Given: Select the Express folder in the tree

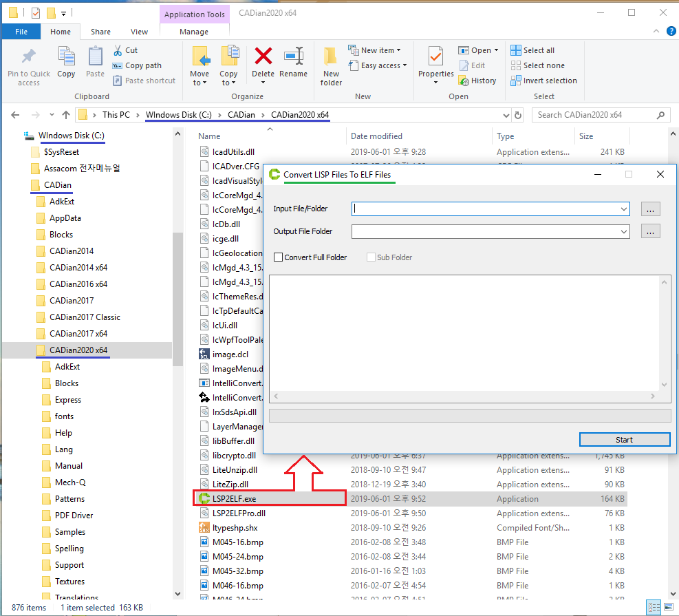Looking at the screenshot, I should (68, 400).
